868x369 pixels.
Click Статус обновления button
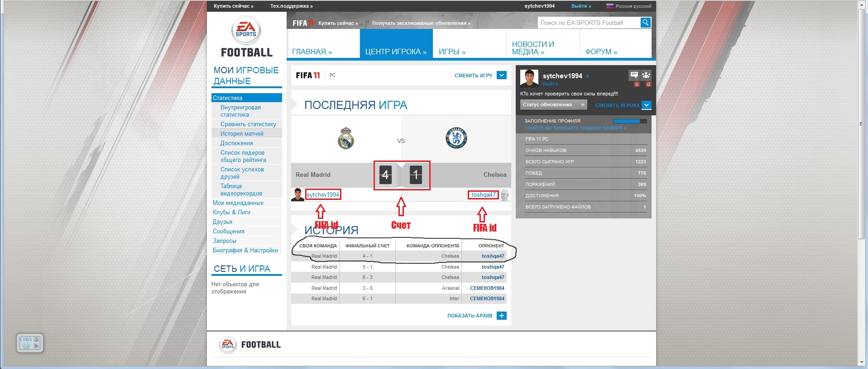[x=553, y=104]
